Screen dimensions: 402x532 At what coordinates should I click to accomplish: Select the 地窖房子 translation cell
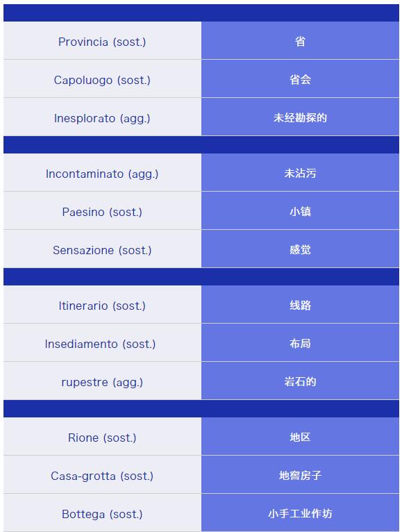point(300,475)
